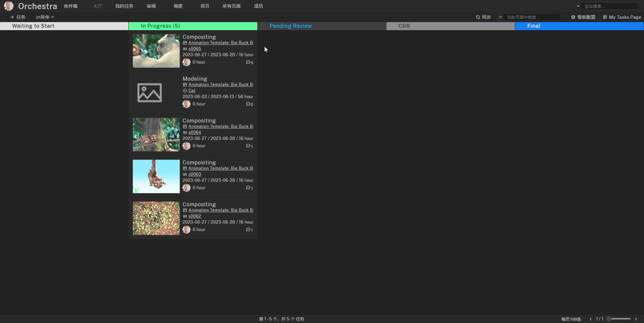Open My Tasks Page switcher
The image size is (644, 323).
click(x=622, y=17)
